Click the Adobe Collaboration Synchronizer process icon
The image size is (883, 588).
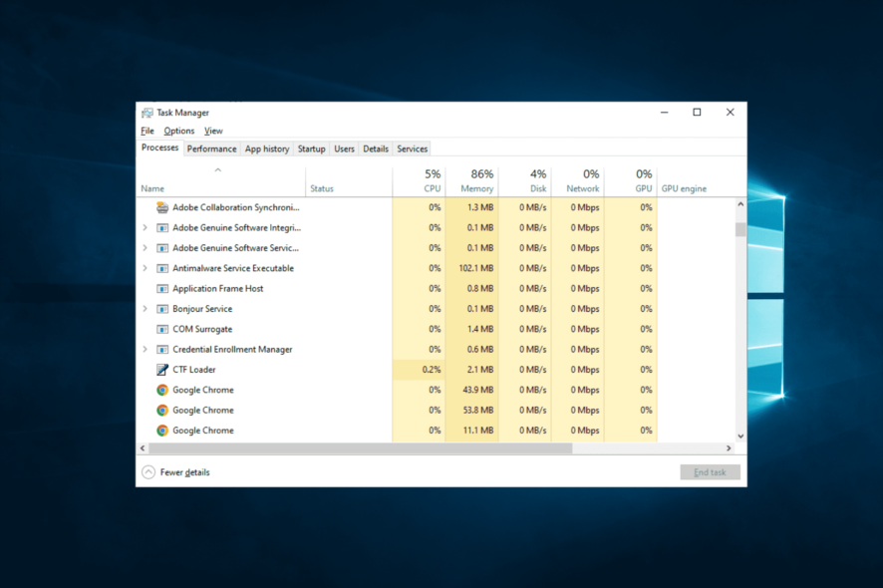click(x=161, y=207)
